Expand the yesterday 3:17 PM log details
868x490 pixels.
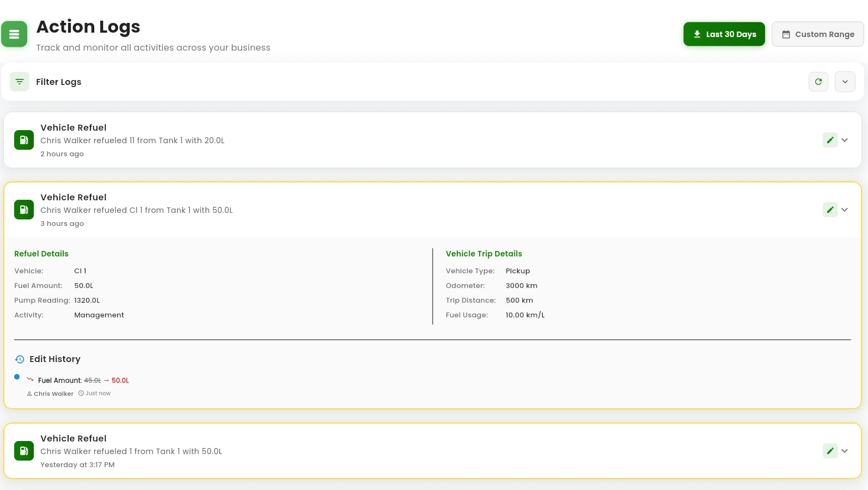[845, 451]
